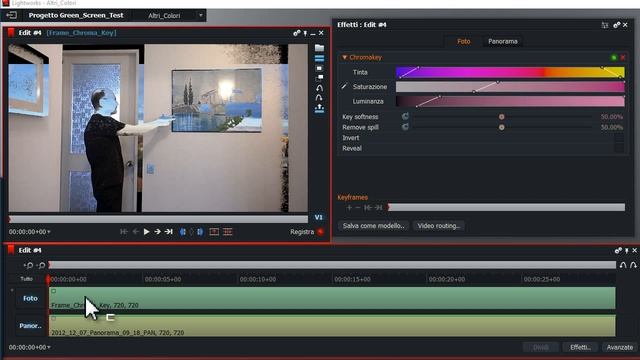The image size is (640, 360).
Task: Click the Luminanza gradient bar
Action: tap(510, 101)
